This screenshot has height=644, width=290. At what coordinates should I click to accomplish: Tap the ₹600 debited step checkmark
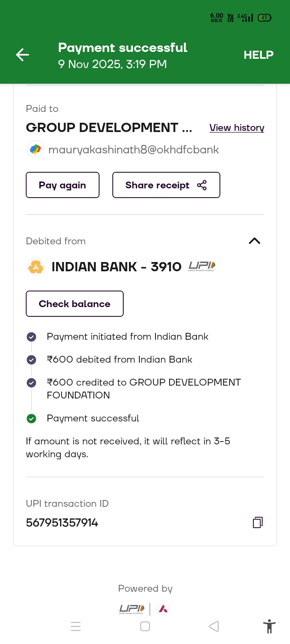click(x=31, y=360)
